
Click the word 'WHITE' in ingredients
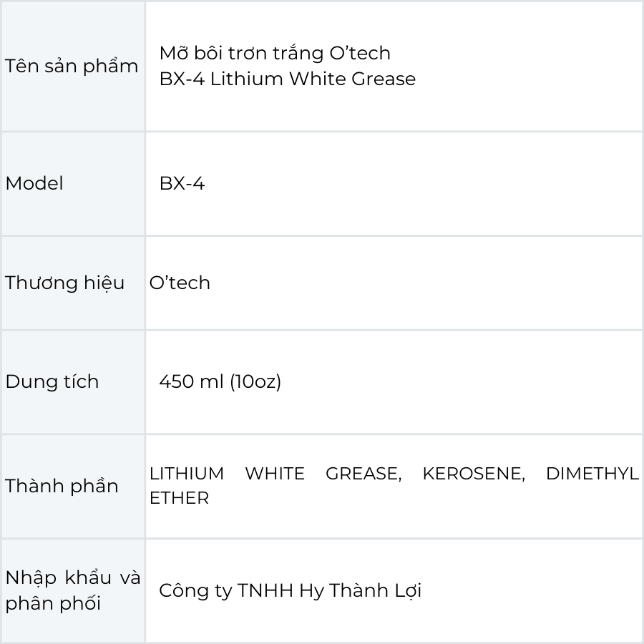(x=275, y=474)
